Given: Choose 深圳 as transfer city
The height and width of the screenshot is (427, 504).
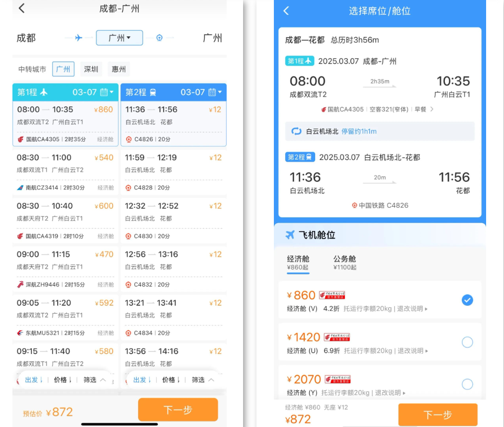Looking at the screenshot, I should (x=91, y=69).
